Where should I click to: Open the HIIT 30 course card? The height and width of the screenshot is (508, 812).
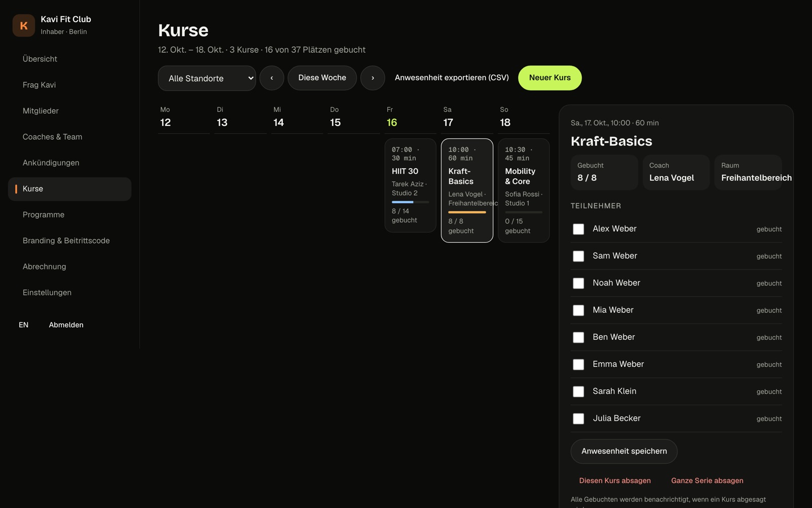411,185
